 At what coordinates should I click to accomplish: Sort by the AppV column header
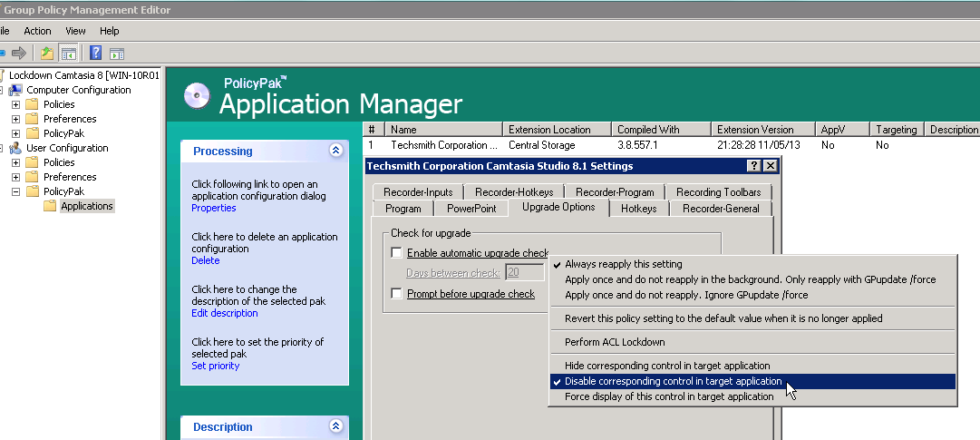pos(842,130)
